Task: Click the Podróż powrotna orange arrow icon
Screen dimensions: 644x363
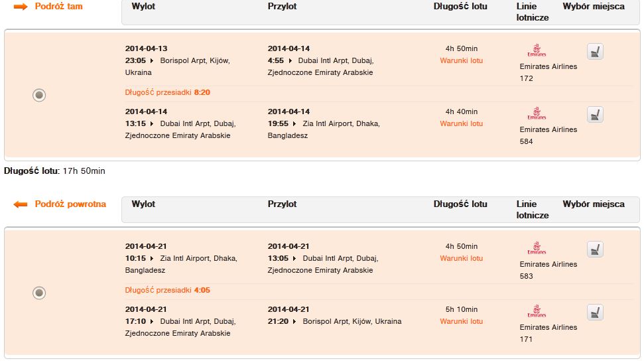Action: (21, 204)
